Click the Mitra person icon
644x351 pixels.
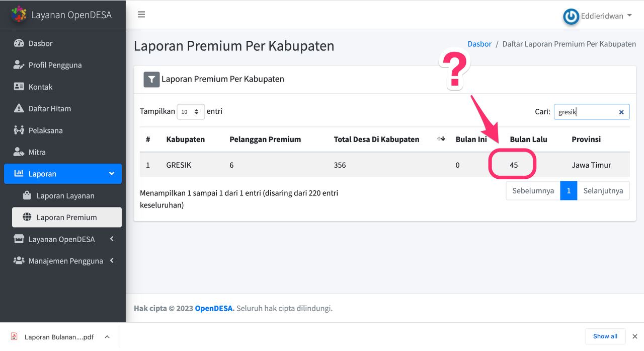coord(19,152)
